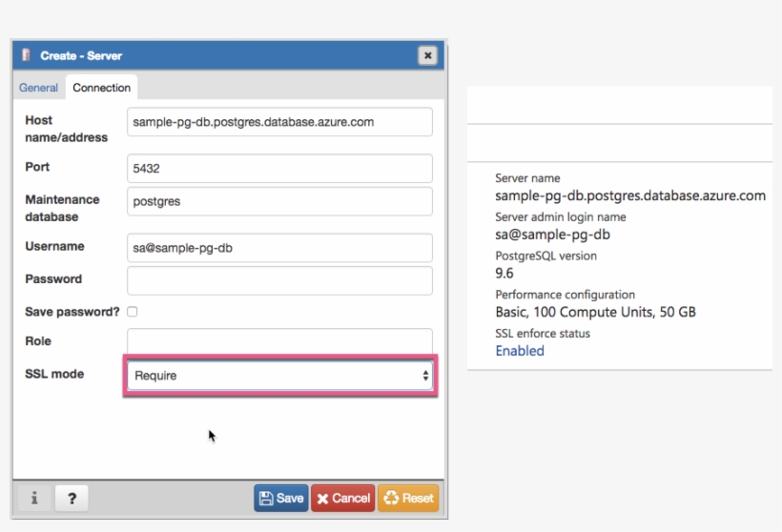Click the info (i) button
Image resolution: width=782 pixels, height=532 pixels.
34,498
